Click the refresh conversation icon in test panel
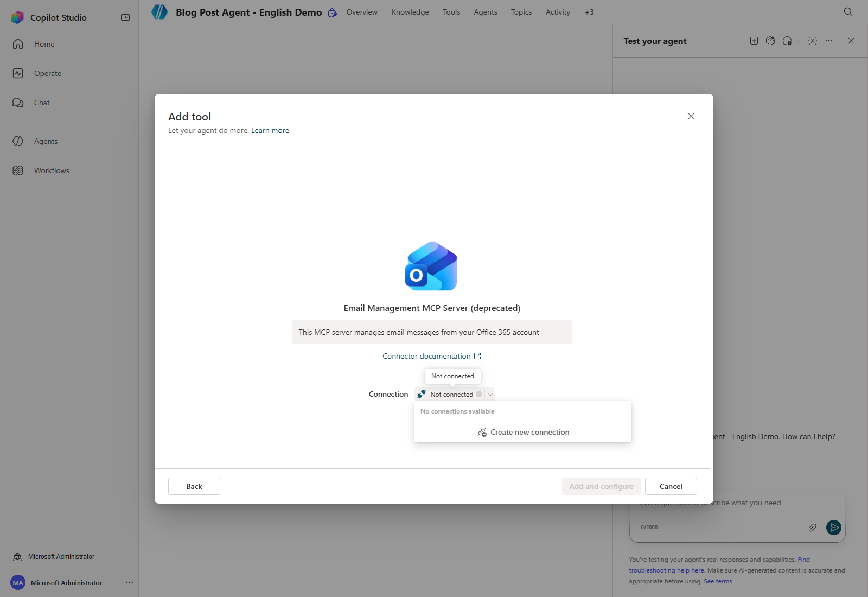The height and width of the screenshot is (597, 868). [x=770, y=41]
